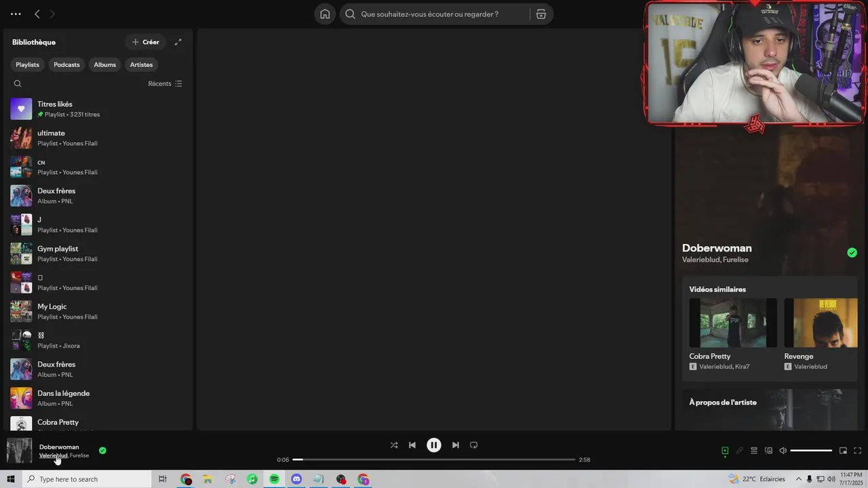Click the Titres likés heart thumbnail
The image size is (868, 488).
point(21,109)
